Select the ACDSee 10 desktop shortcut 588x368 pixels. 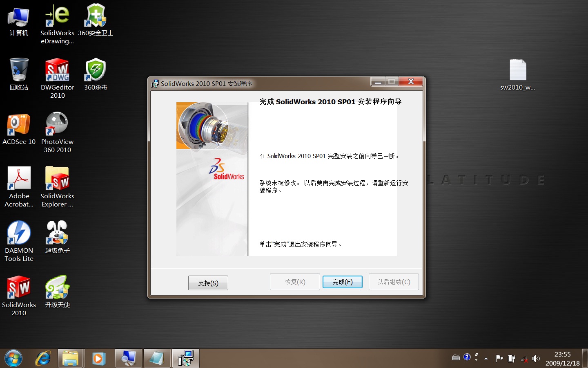click(19, 129)
